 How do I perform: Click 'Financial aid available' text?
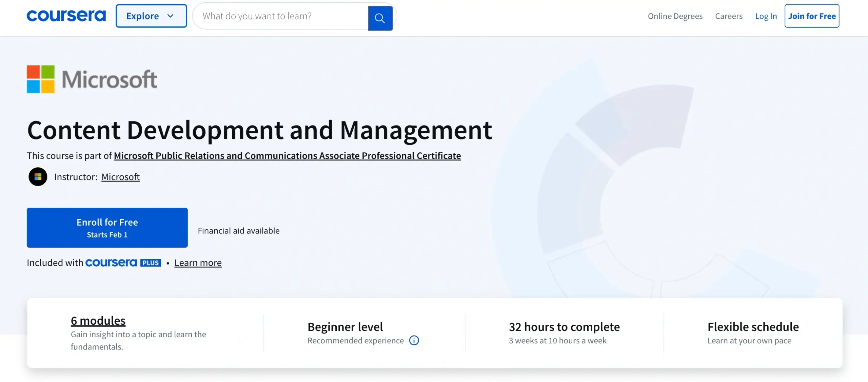click(x=239, y=231)
